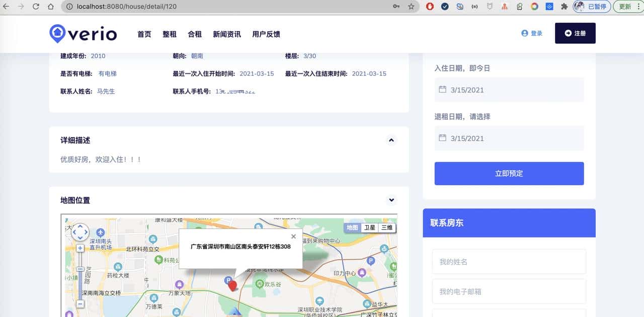Click the 注册 register button
Image resolution: width=644 pixels, height=317 pixels.
coord(575,33)
